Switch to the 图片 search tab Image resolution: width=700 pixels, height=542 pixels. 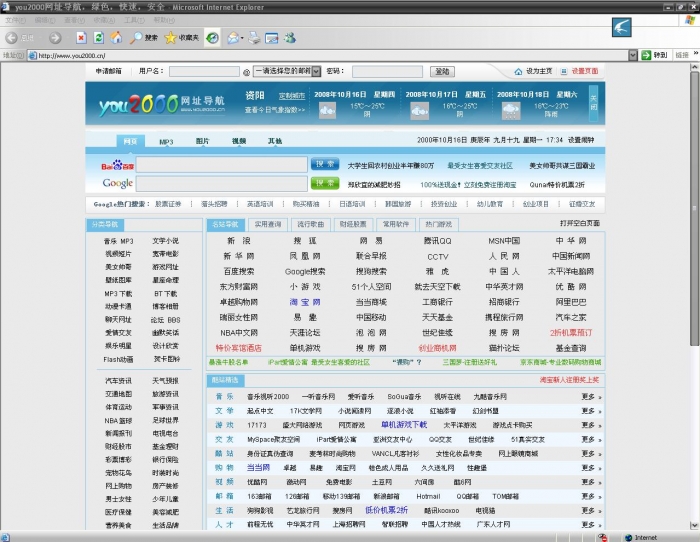pos(202,141)
